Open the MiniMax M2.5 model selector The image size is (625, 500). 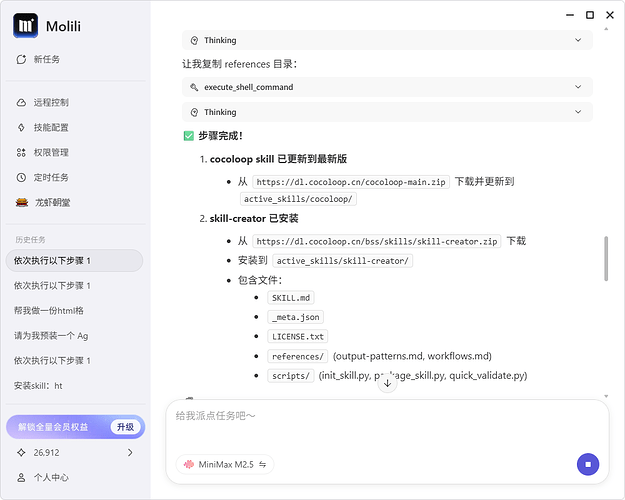[225, 464]
